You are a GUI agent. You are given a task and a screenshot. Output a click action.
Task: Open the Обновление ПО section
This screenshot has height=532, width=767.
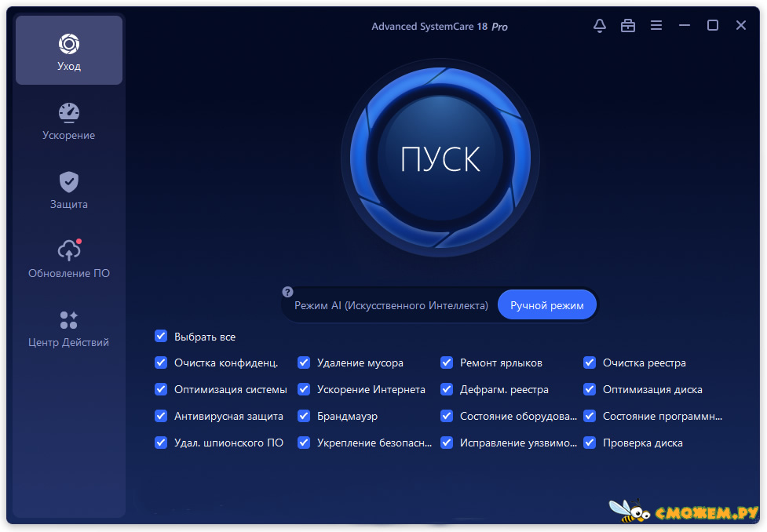(69, 259)
